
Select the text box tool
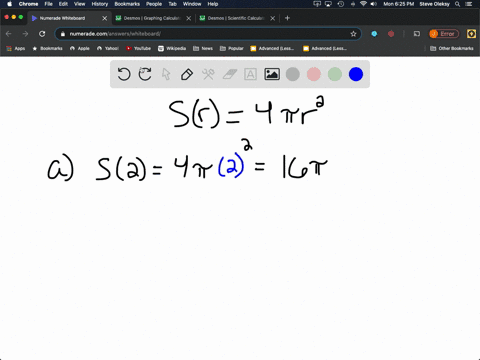click(x=250, y=74)
